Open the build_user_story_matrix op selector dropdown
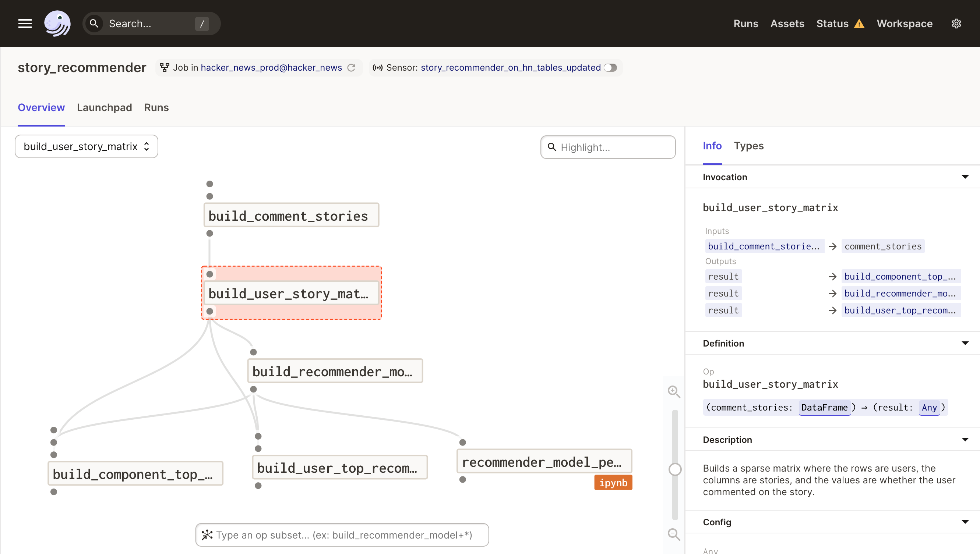This screenshot has height=554, width=980. [x=87, y=146]
